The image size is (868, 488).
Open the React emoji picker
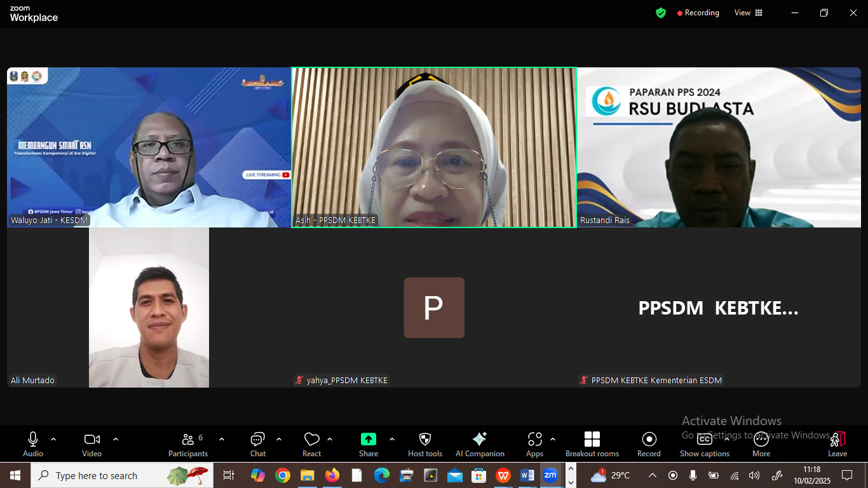pos(312,444)
